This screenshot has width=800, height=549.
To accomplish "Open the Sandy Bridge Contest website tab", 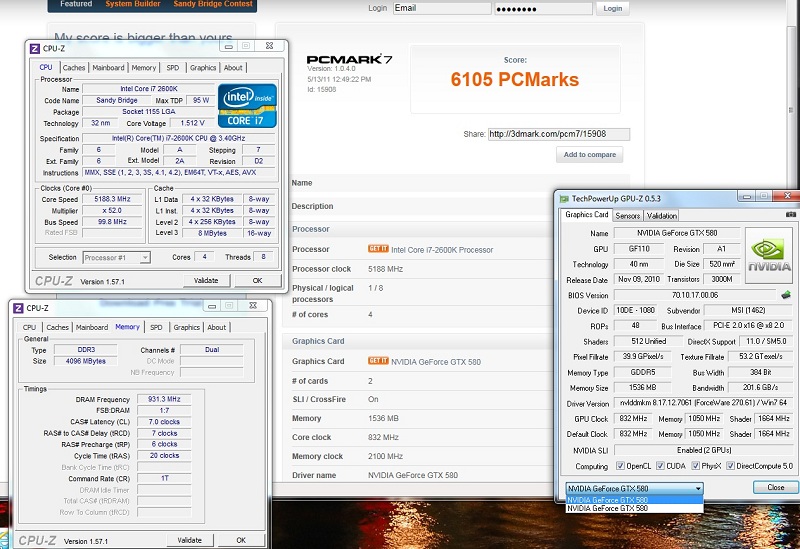I will pyautogui.click(x=213, y=4).
